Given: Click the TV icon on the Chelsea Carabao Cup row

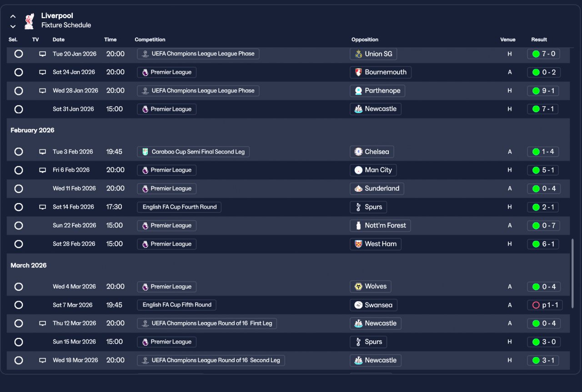Looking at the screenshot, I should pyautogui.click(x=42, y=152).
